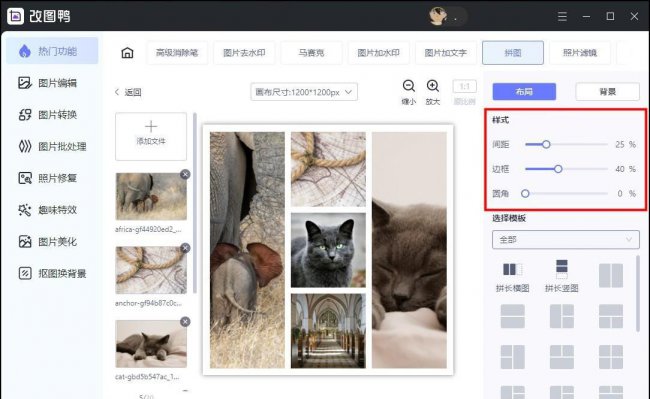Adjust the 圆角 corner radius slider
The height and width of the screenshot is (399, 650).
pos(525,193)
